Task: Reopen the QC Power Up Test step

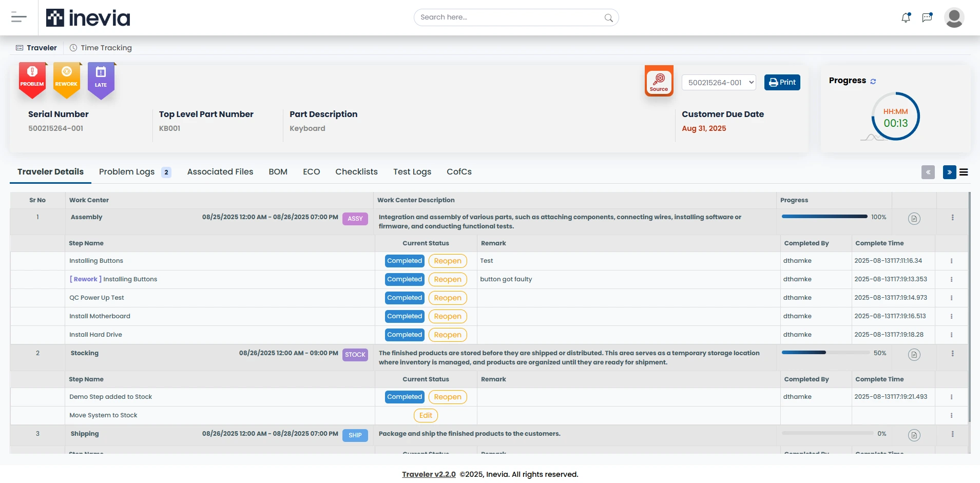Action: click(x=447, y=298)
